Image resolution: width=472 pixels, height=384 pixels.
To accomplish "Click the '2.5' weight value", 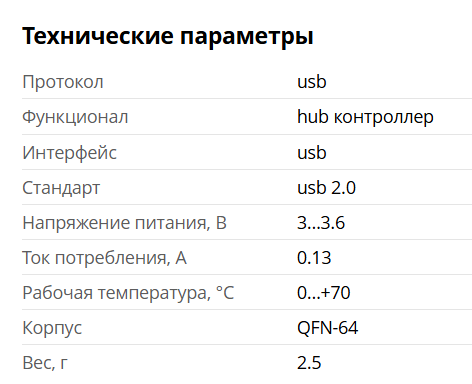I will click(309, 363).
